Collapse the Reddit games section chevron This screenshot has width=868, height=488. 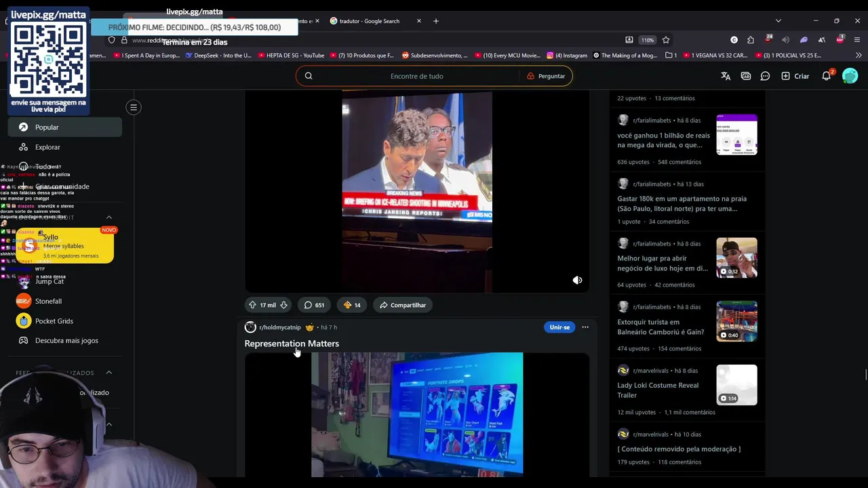108,218
